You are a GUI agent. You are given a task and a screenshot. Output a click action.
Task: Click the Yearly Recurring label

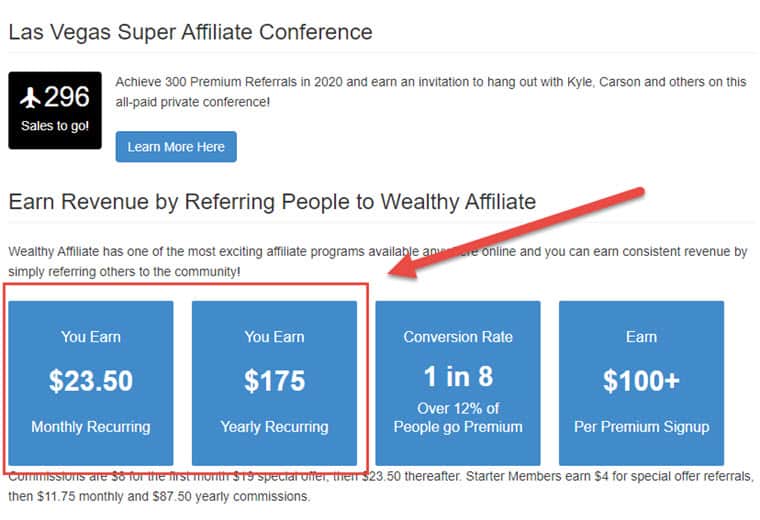pos(274,426)
